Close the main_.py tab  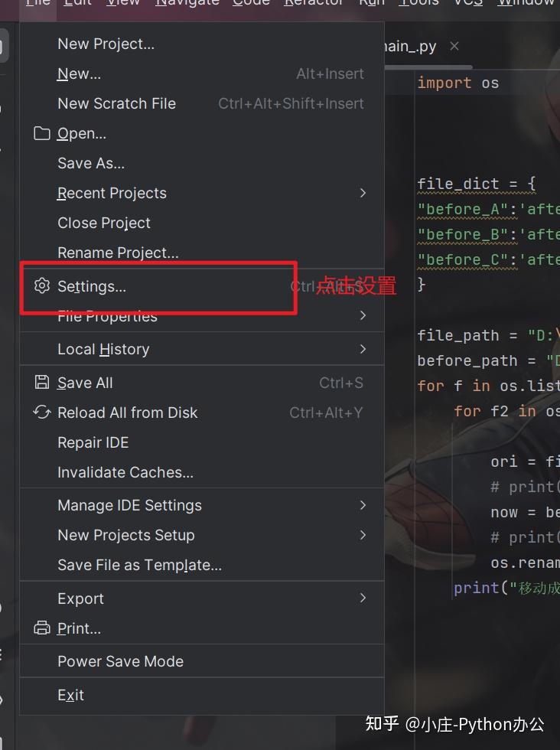(x=454, y=46)
